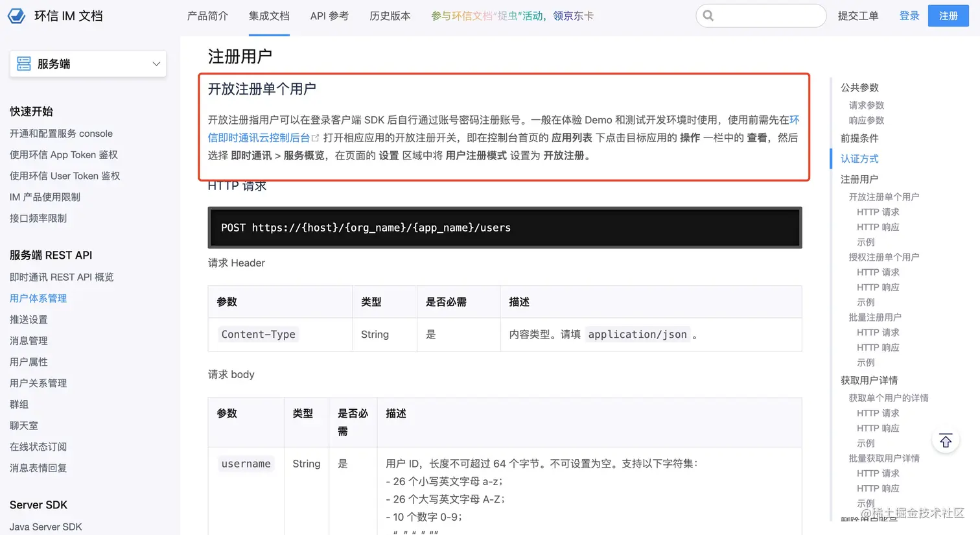Expand the 服务端 platform dropdown
This screenshot has width=980, height=535.
[x=88, y=64]
